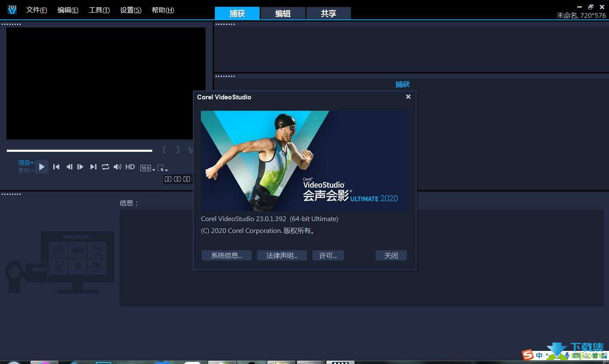Step forward to the next frame

coord(80,167)
